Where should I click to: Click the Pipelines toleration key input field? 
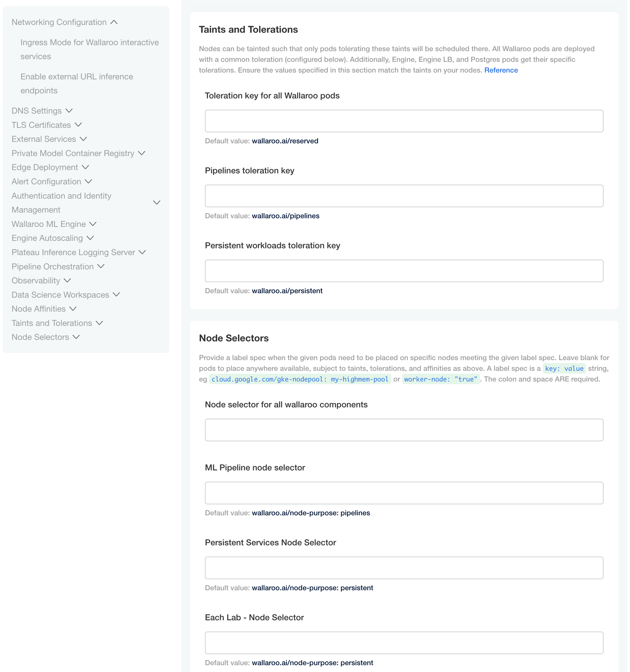(404, 196)
